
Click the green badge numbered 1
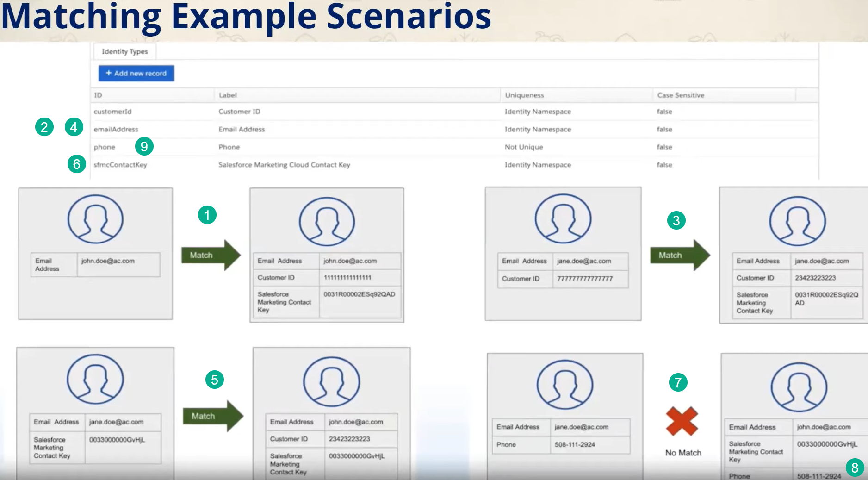[x=208, y=215]
